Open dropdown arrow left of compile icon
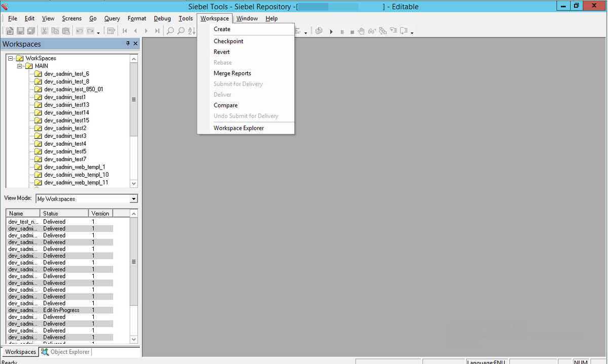The image size is (608, 364). [x=306, y=32]
